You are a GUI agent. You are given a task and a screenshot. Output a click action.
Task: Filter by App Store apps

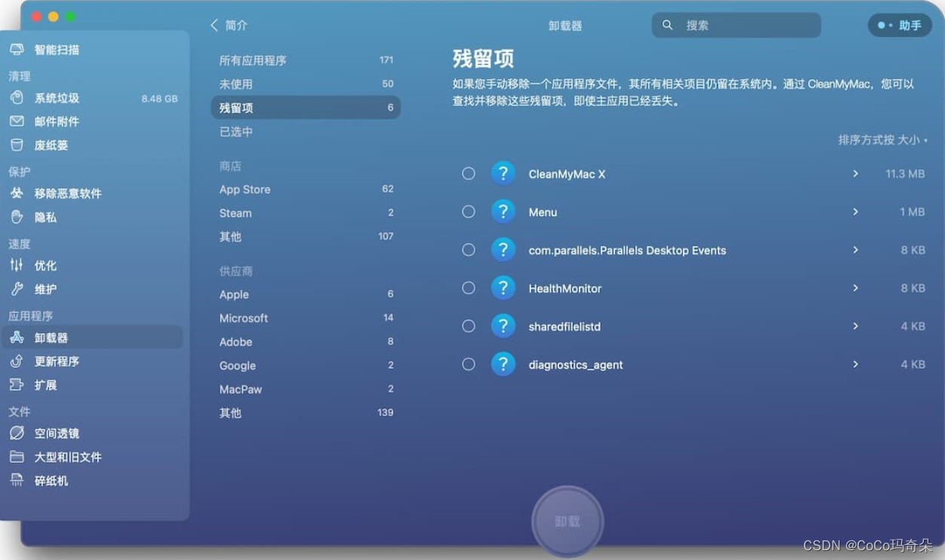(306, 189)
